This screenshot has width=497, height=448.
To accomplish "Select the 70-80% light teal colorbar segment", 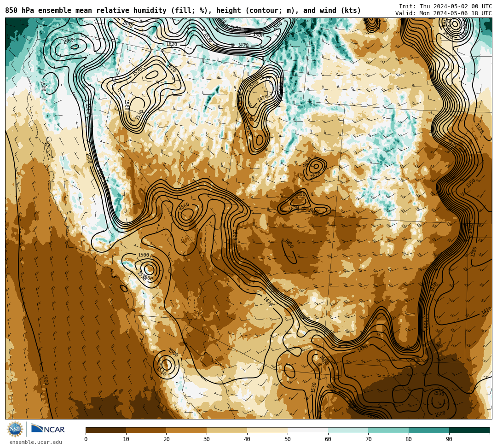I will click(388, 430).
